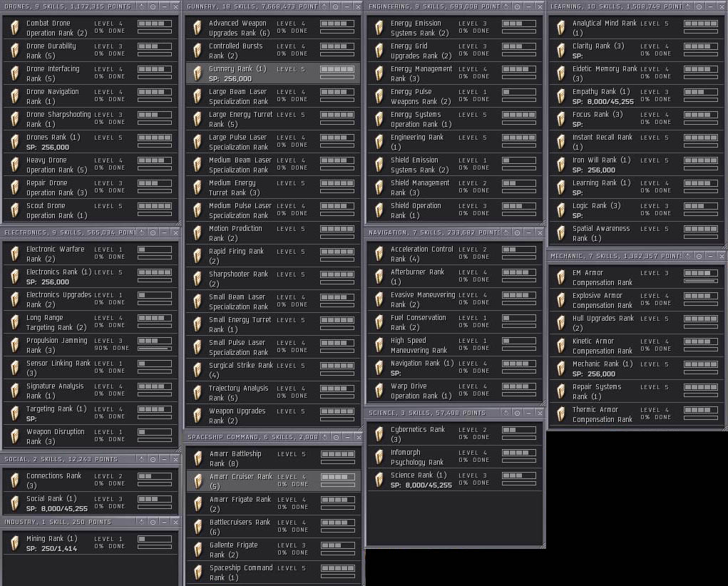Click the Drones Rank (1) level 5 bar
The height and width of the screenshot is (586, 728).
tap(155, 138)
